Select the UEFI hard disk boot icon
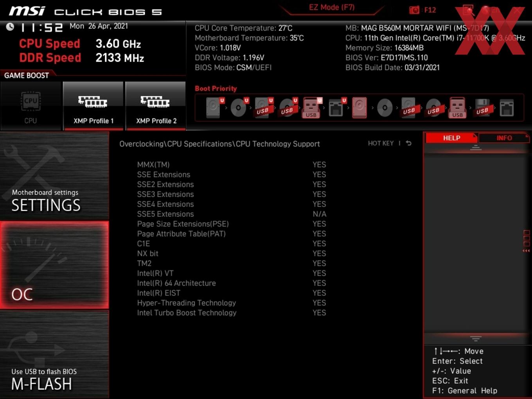This screenshot has width=532, height=399. (x=215, y=108)
